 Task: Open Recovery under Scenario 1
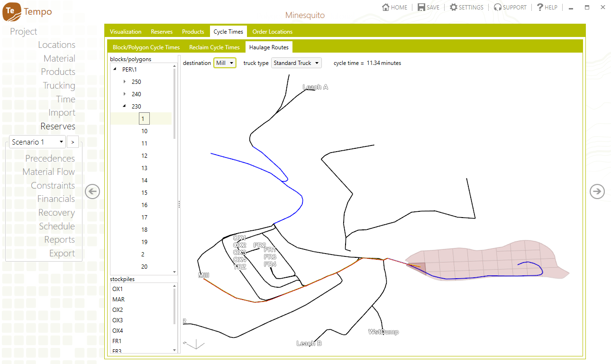[x=56, y=212]
